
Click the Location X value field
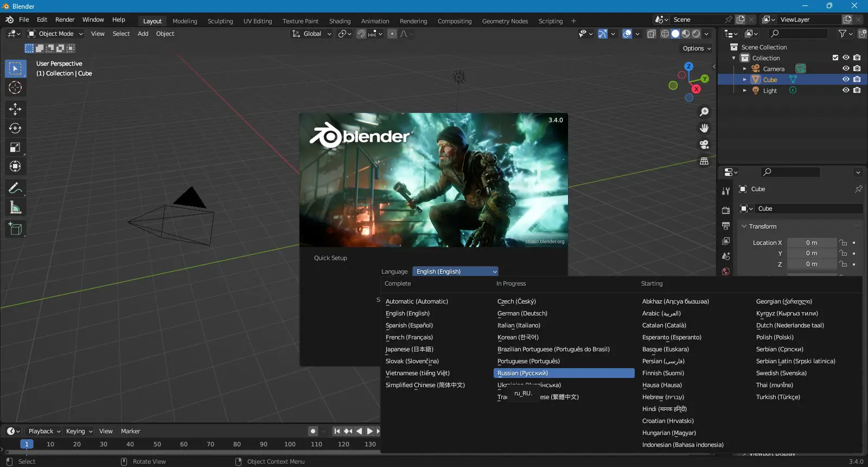tap(811, 243)
